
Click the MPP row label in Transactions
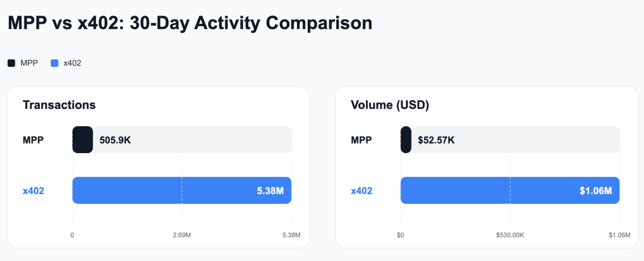pos(33,140)
